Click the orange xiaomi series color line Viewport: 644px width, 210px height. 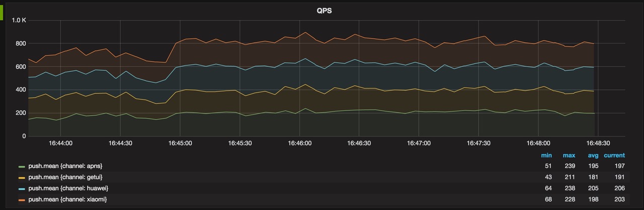(x=22, y=200)
